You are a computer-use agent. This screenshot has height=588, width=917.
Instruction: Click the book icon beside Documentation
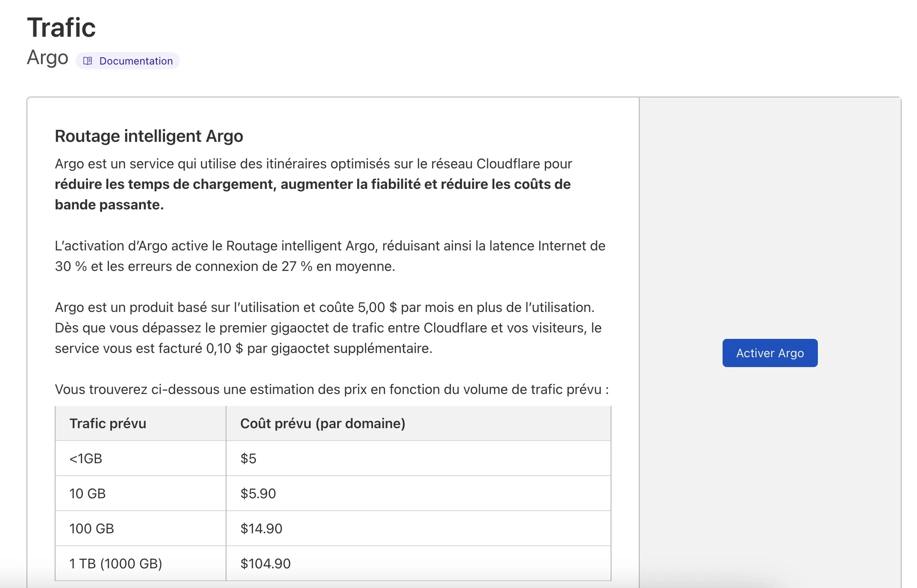point(88,61)
